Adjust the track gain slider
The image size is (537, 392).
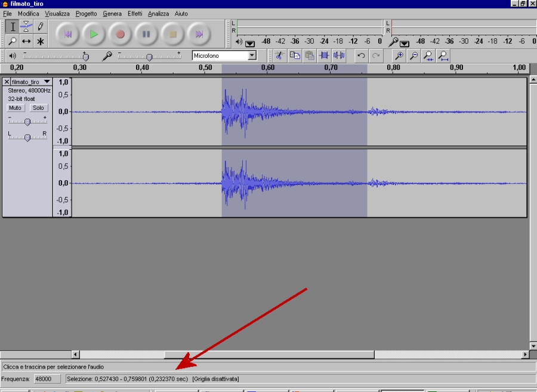pyautogui.click(x=27, y=121)
